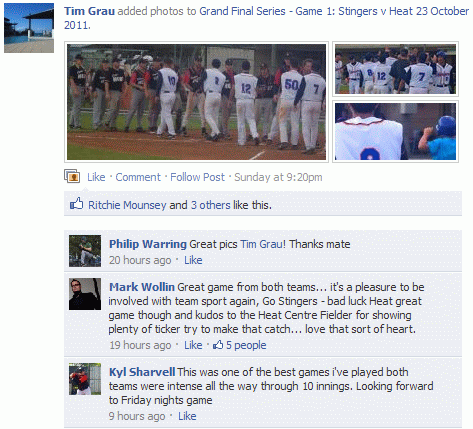This screenshot has width=473, height=429.
Task: View the top-right team huddle photo
Action: pos(395,69)
